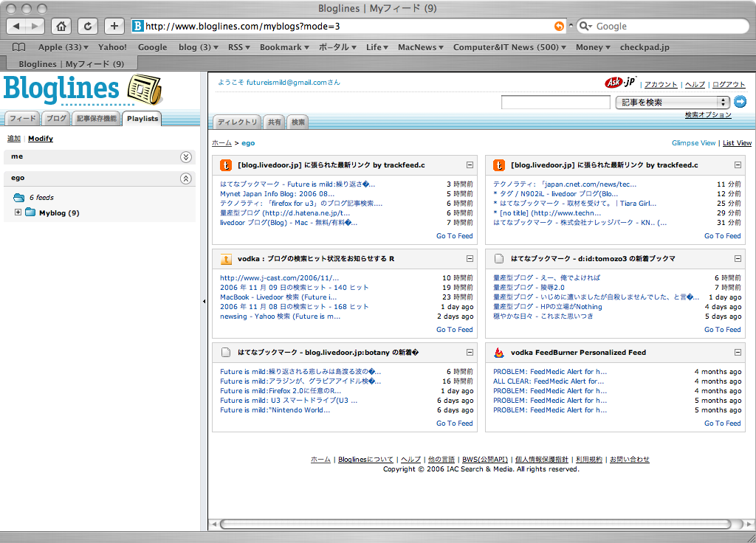
Task: Click the Bloglines search input field
Action: tap(555, 102)
